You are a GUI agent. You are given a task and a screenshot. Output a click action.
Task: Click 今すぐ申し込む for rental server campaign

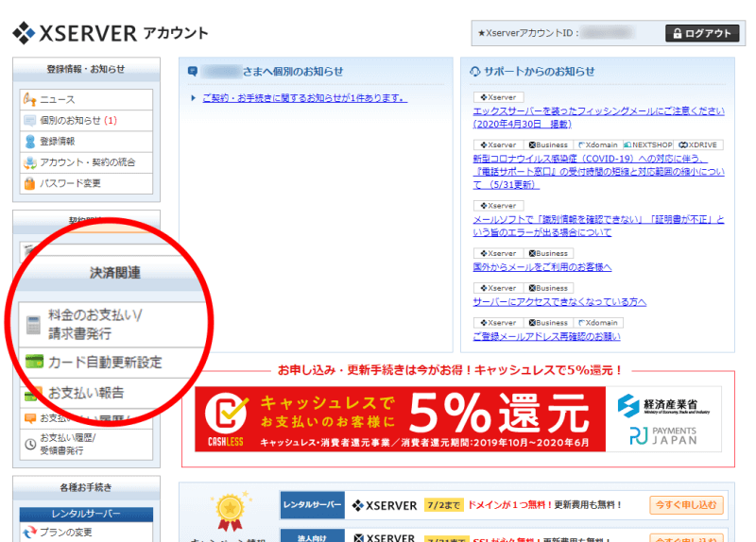coord(686,505)
